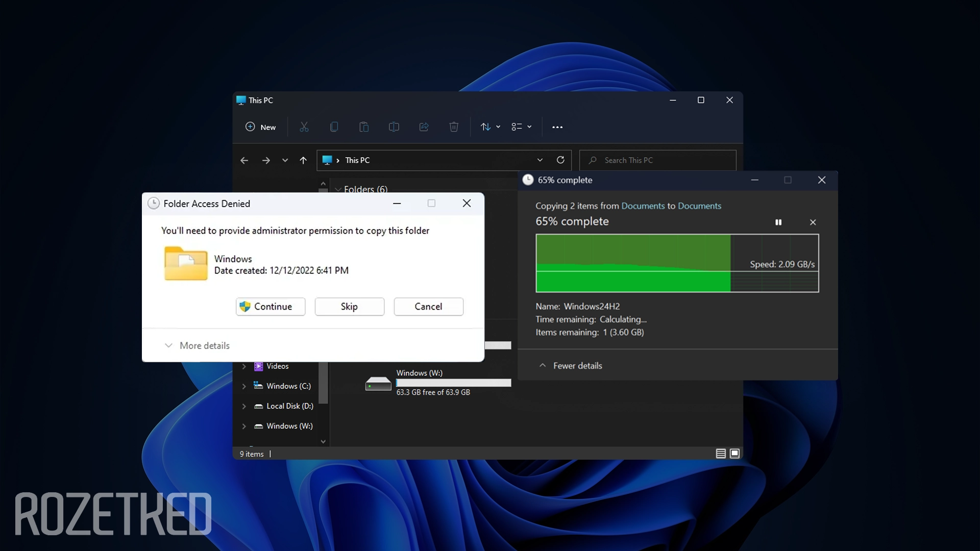Click the New button in File Explorer toolbar
The image size is (980, 551).
(260, 127)
